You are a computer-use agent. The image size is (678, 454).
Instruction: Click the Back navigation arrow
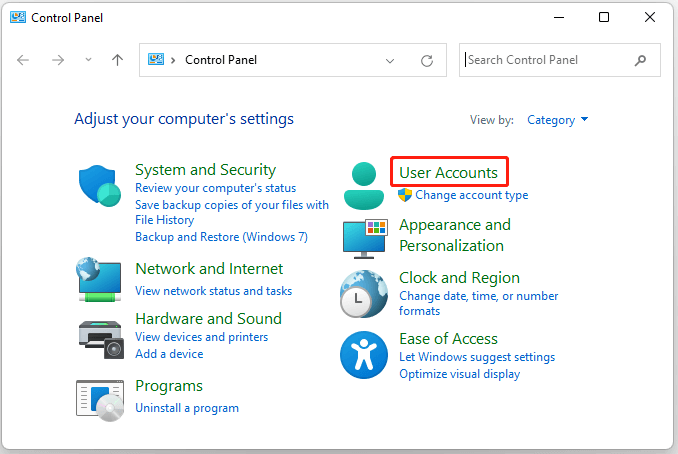(x=24, y=60)
